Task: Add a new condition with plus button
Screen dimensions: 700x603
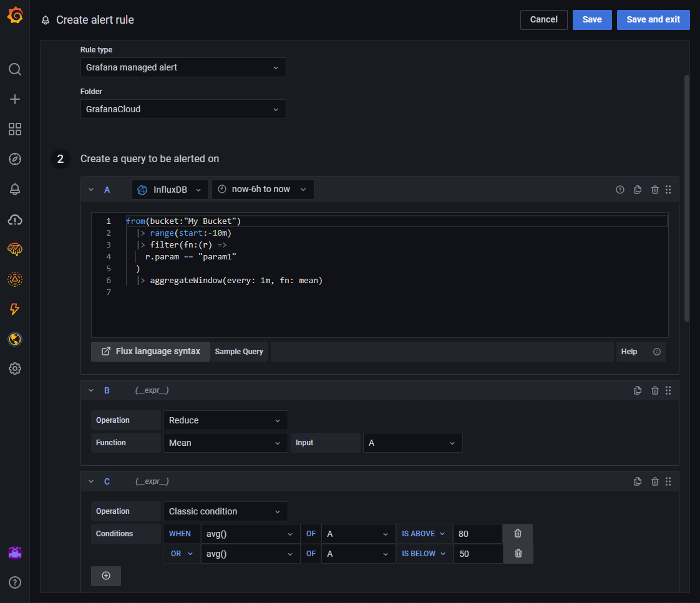Action: pos(106,576)
